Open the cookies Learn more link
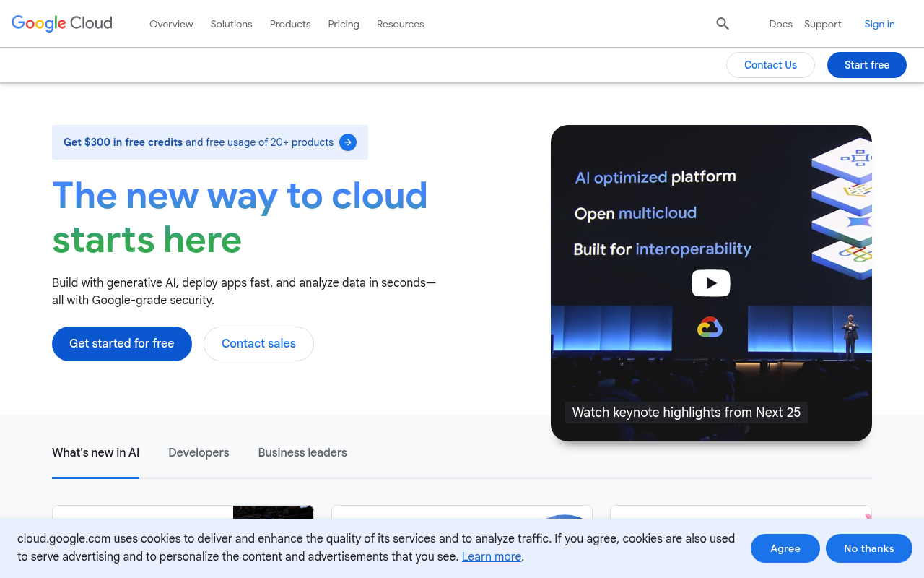The width and height of the screenshot is (924, 578). point(492,556)
